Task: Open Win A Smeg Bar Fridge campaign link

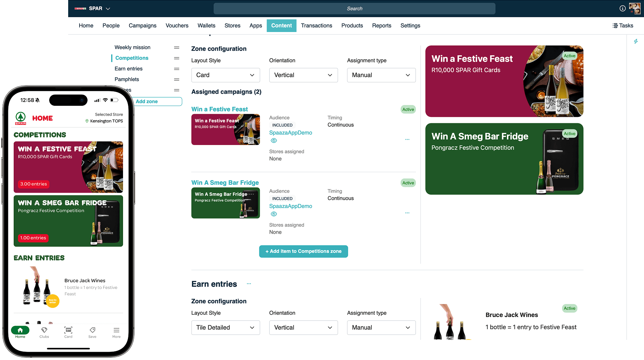Action: [225, 183]
